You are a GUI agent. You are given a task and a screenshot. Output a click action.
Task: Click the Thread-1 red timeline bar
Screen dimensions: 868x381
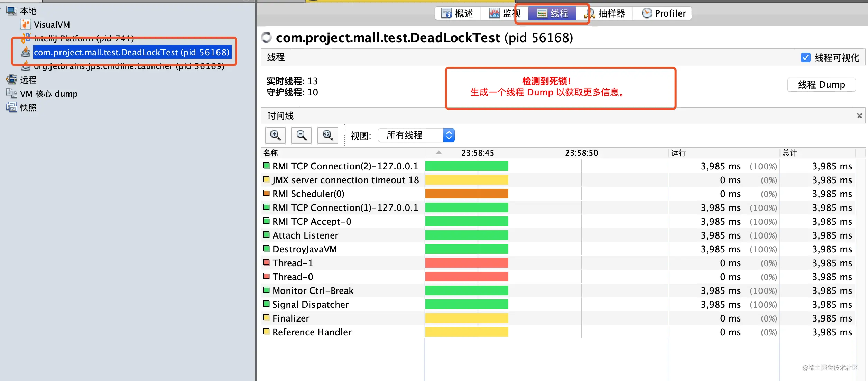467,263
